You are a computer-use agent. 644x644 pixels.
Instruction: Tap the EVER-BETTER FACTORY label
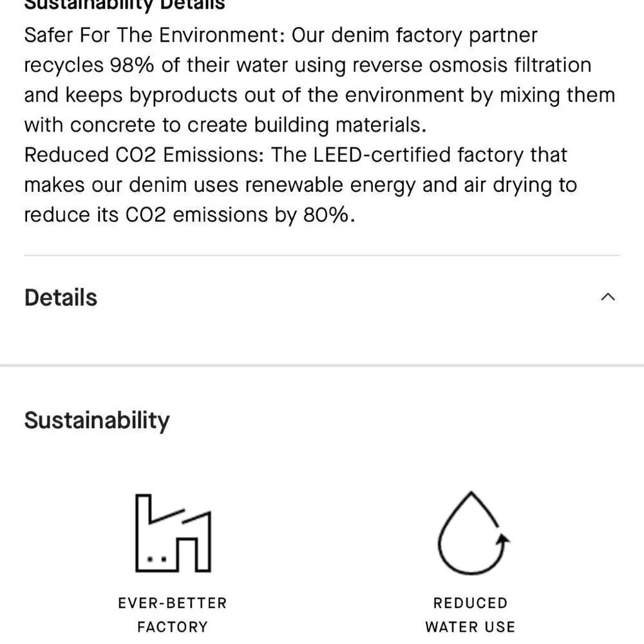point(173,614)
